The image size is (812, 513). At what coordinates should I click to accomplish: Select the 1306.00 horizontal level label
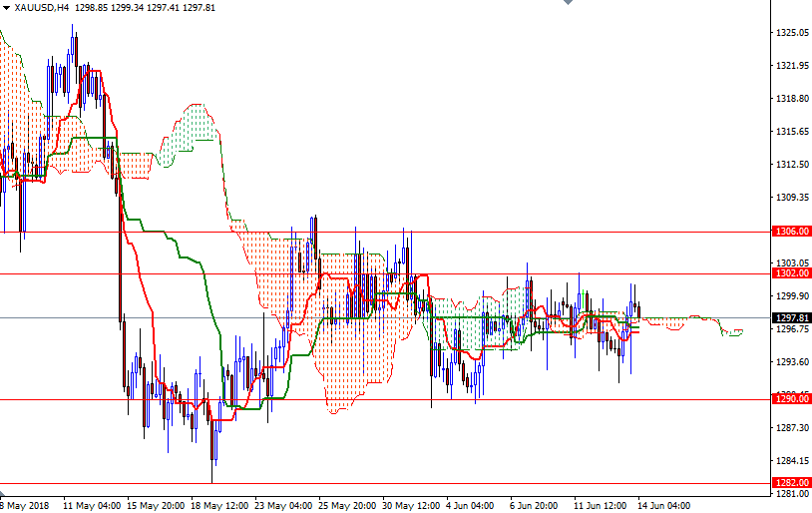click(791, 232)
